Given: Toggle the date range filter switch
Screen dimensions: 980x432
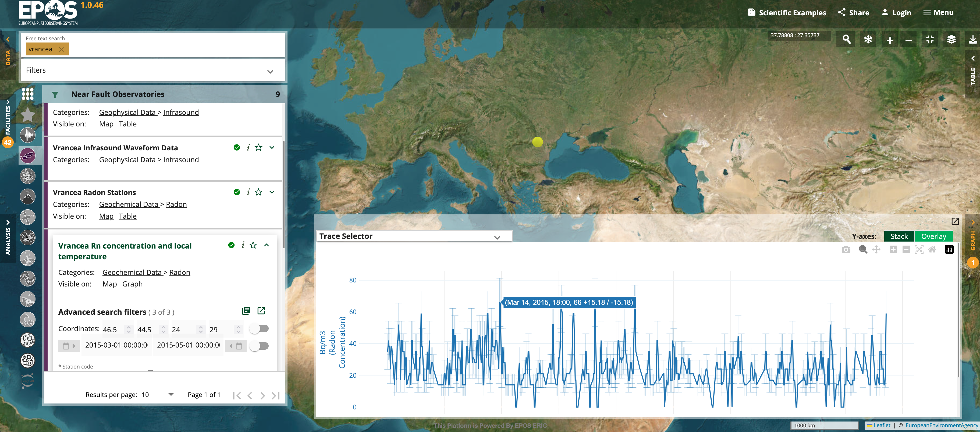Looking at the screenshot, I should (260, 346).
